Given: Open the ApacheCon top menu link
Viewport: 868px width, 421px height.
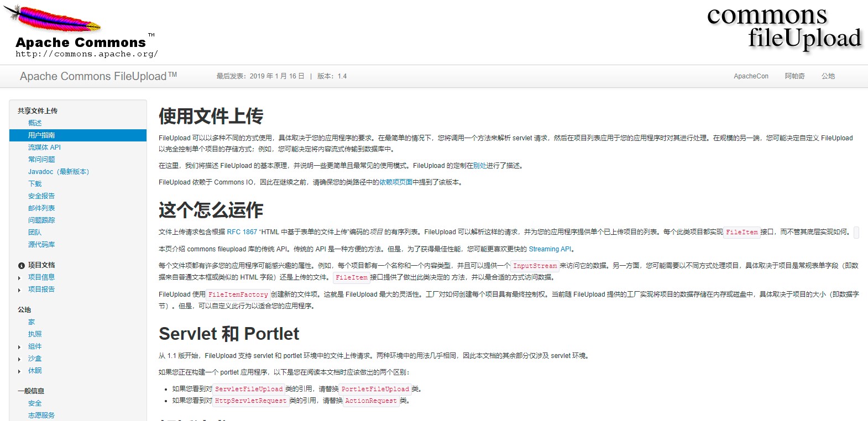Looking at the screenshot, I should (751, 76).
